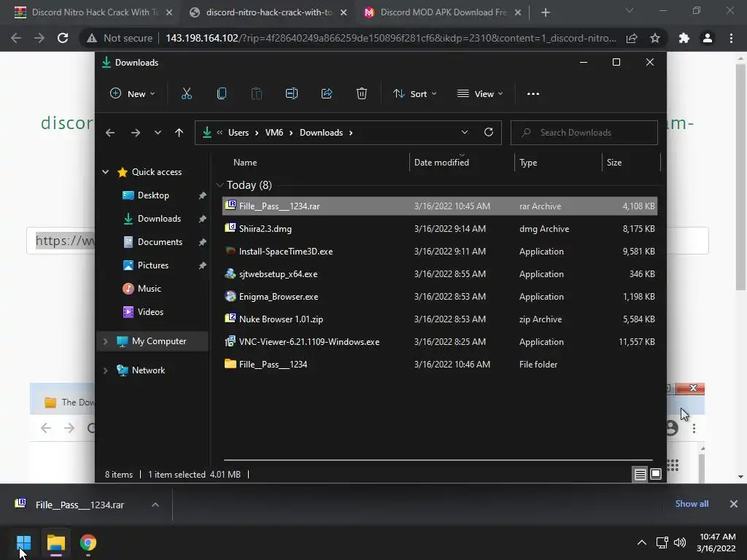
Task: Sort by Size column header
Action: click(x=614, y=163)
